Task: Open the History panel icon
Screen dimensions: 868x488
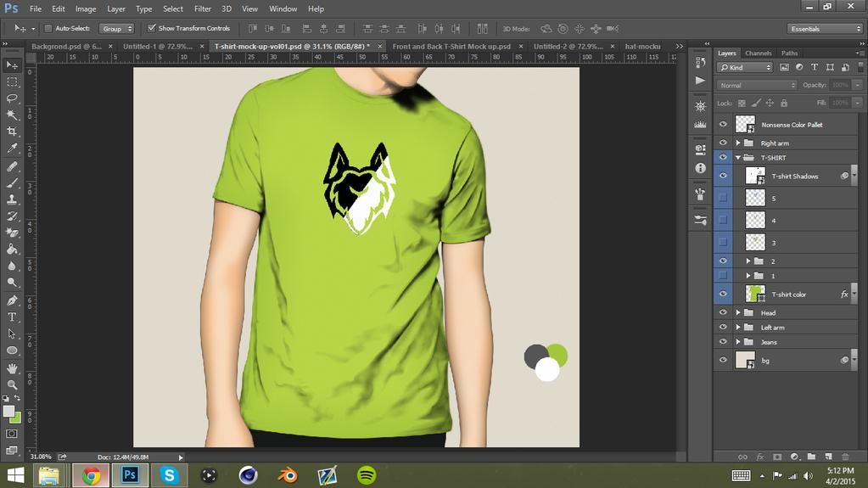Action: 700,63
